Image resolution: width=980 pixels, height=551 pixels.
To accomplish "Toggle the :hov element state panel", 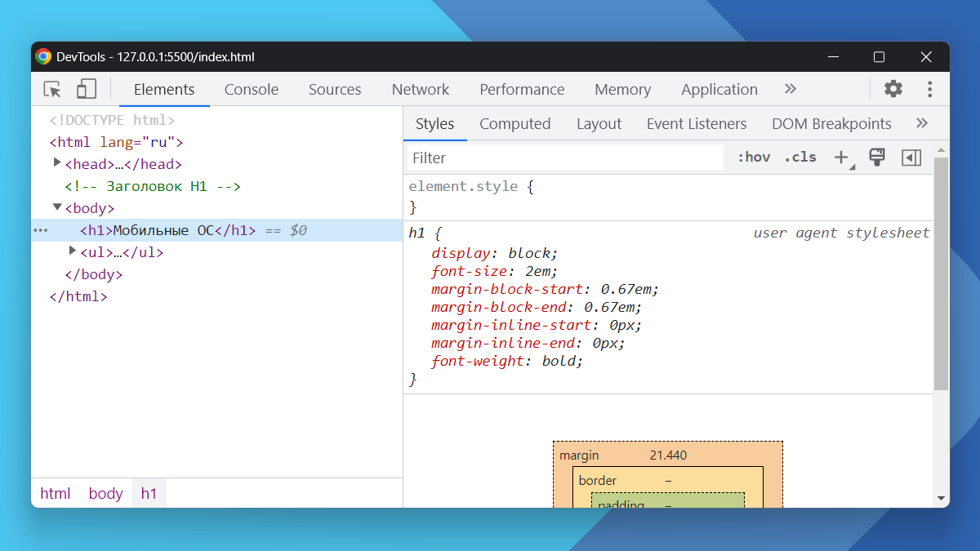I will pyautogui.click(x=753, y=158).
